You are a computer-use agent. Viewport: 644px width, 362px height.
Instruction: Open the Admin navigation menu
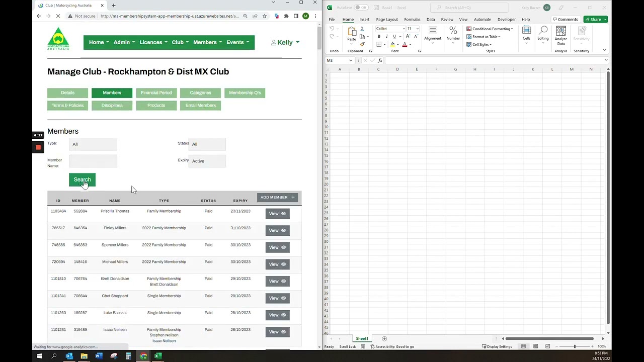tap(124, 42)
